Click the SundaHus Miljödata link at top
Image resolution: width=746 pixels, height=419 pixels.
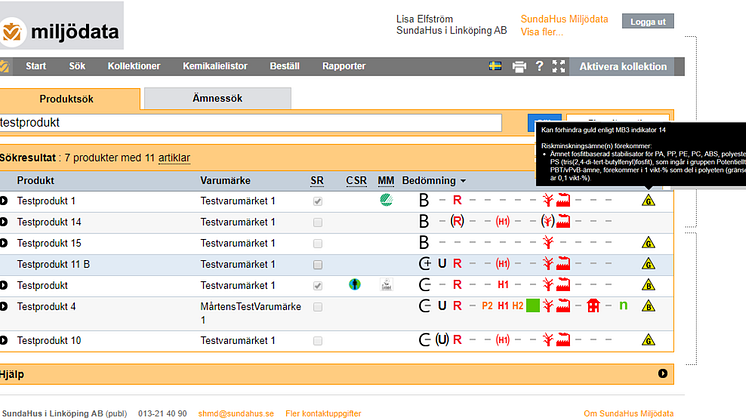[x=564, y=19]
